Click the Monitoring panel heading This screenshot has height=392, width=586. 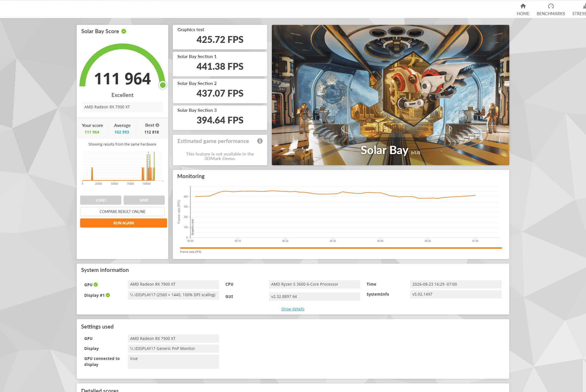coord(191,176)
